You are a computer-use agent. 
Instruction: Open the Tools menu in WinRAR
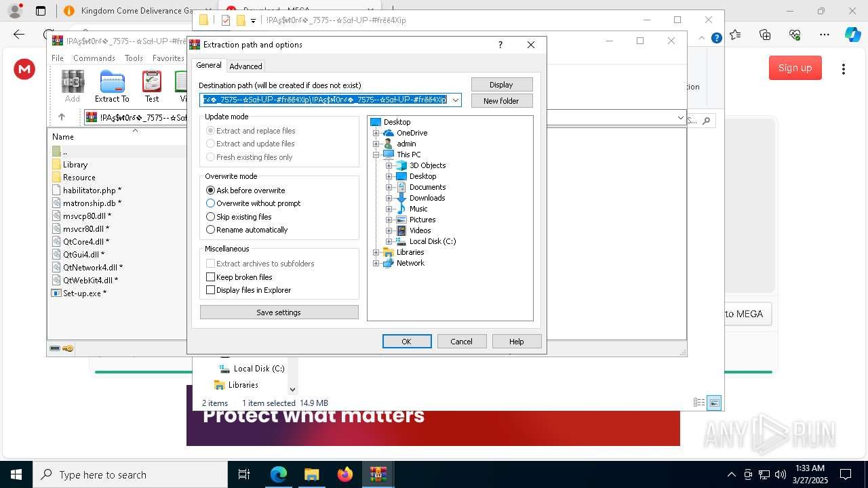point(134,58)
